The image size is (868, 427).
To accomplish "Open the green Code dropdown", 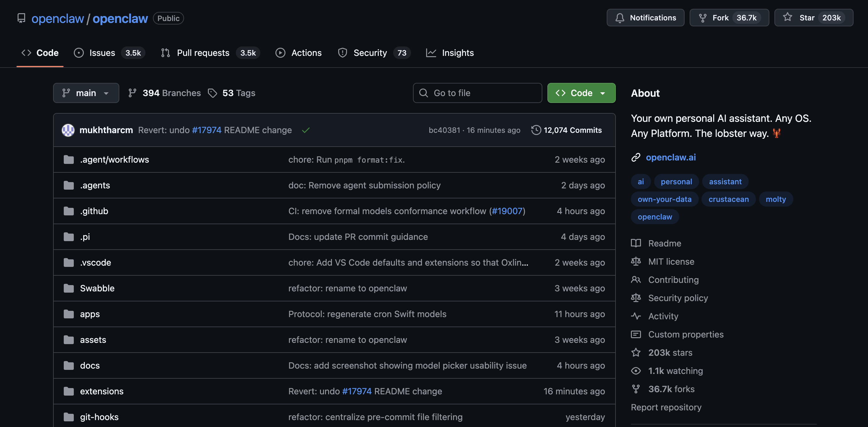I will tap(581, 93).
